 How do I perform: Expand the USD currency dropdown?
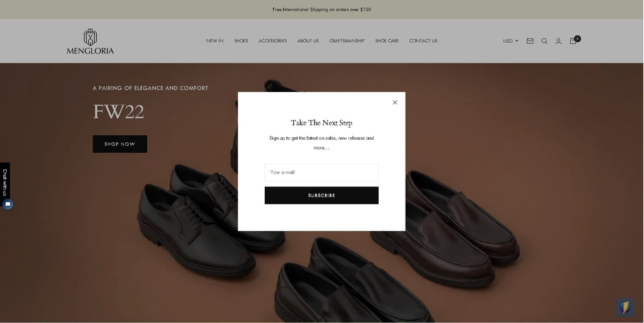click(x=511, y=41)
